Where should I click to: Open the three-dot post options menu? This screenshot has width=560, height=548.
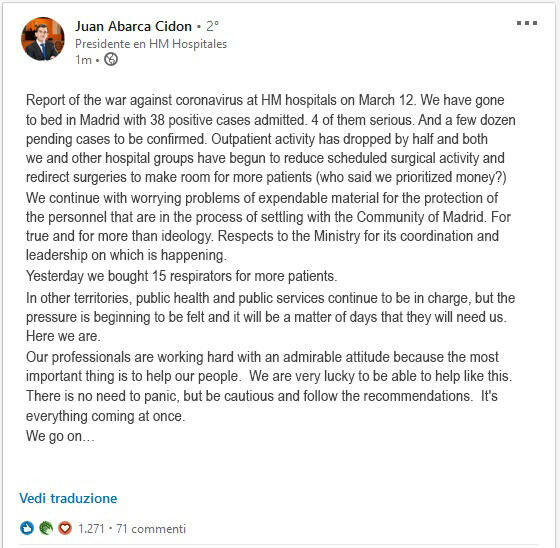(x=527, y=23)
